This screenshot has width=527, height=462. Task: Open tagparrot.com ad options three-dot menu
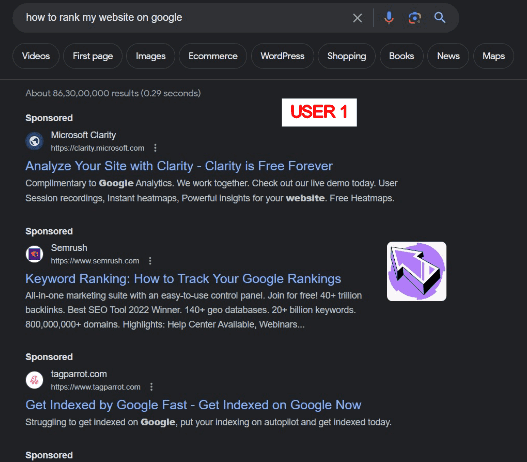click(151, 387)
